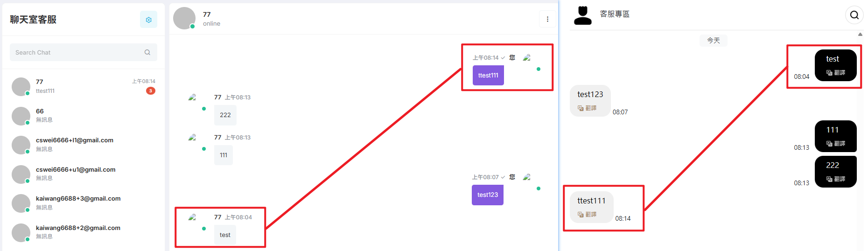Open chat settings gear icon
This screenshot has height=251, width=868.
point(148,20)
